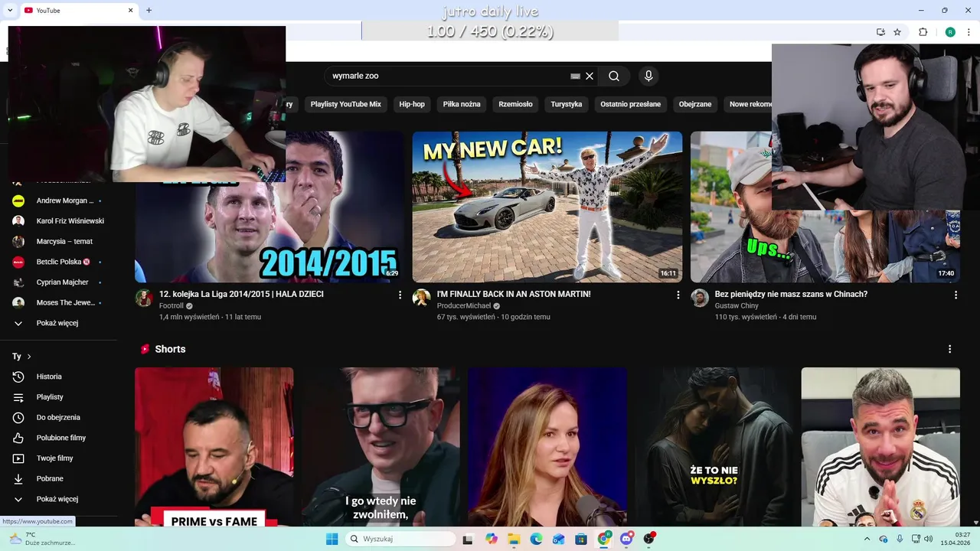Image resolution: width=980 pixels, height=551 pixels.
Task: Open the Windows Start menu
Action: (332, 539)
